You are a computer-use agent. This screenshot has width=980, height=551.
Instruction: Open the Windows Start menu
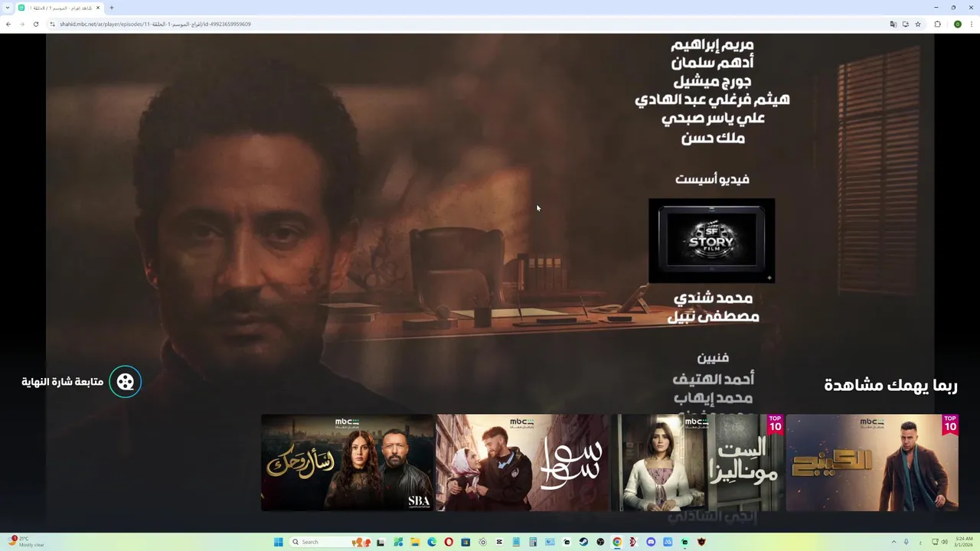pos(279,542)
